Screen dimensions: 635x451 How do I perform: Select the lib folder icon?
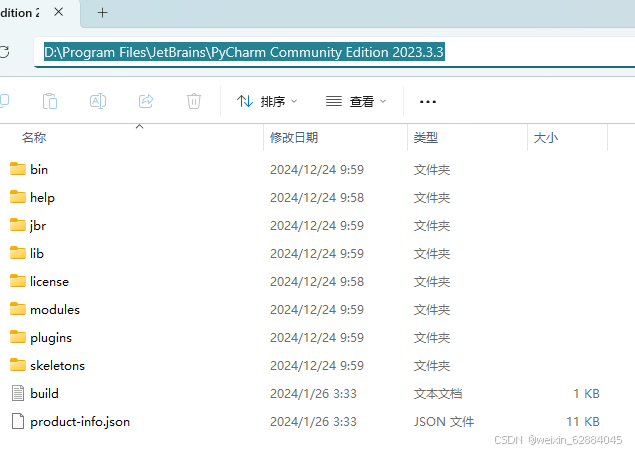coord(18,253)
